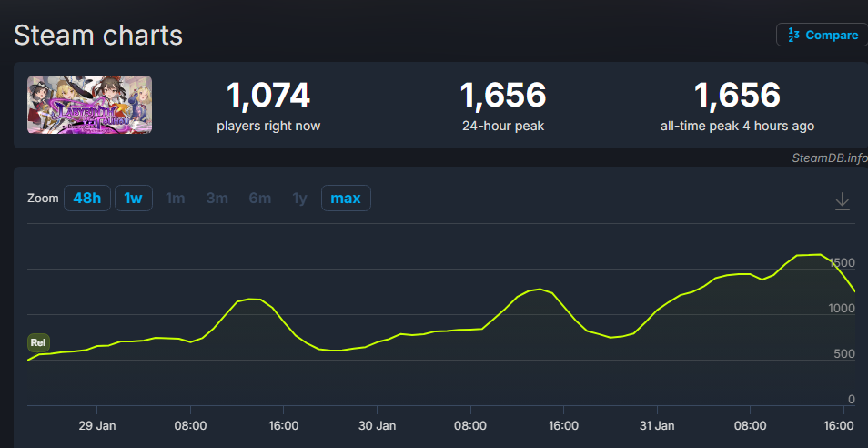Open the game banner thumbnail

(x=90, y=105)
